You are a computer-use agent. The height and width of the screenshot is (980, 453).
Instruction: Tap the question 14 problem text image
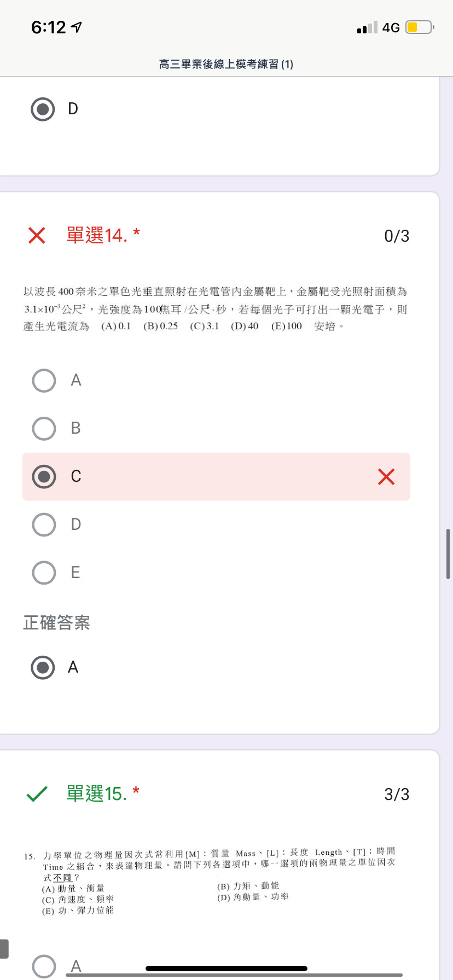tap(216, 309)
